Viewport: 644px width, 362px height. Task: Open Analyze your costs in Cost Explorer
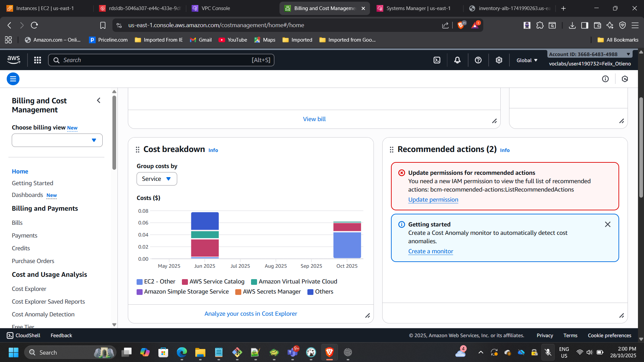(250, 313)
